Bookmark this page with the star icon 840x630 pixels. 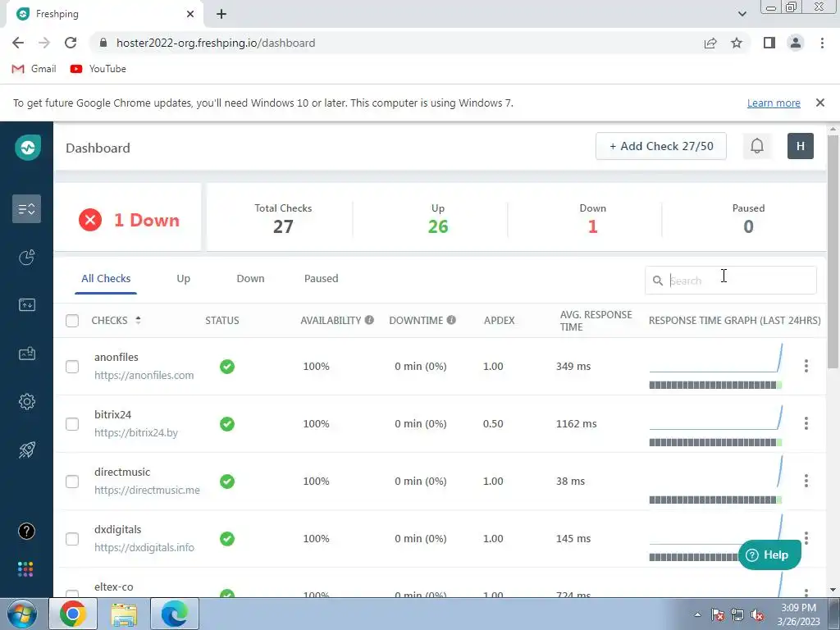(737, 43)
